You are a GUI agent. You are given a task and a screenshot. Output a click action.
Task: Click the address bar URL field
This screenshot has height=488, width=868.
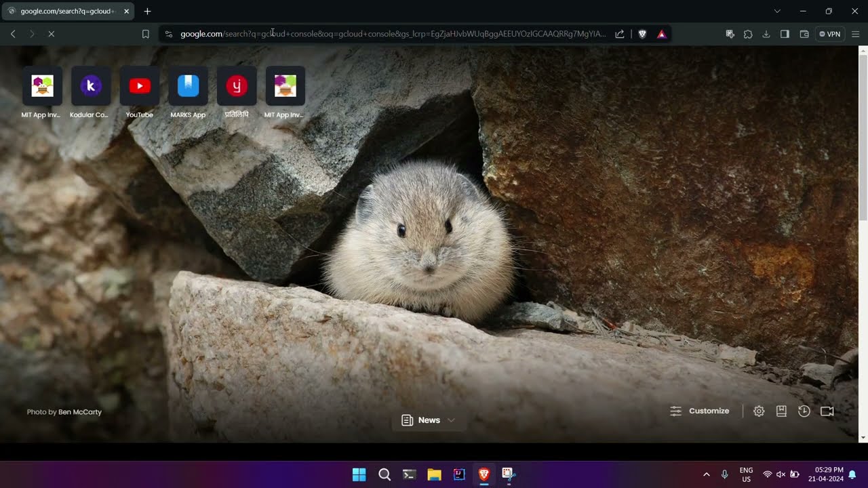(393, 34)
